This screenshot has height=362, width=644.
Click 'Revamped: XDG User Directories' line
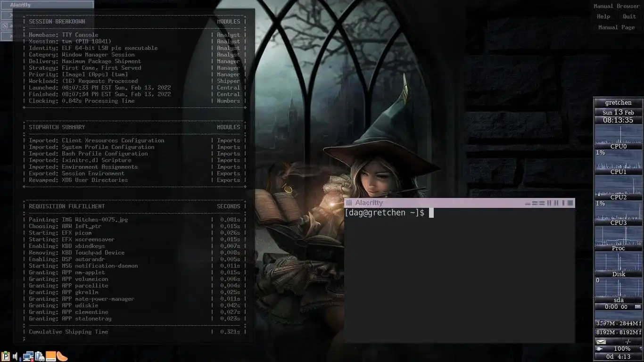78,180
